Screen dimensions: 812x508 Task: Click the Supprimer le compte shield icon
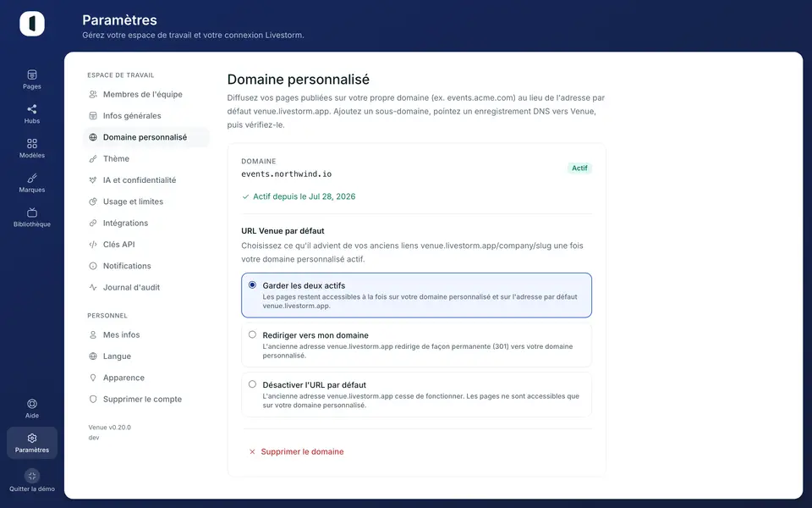click(x=93, y=399)
